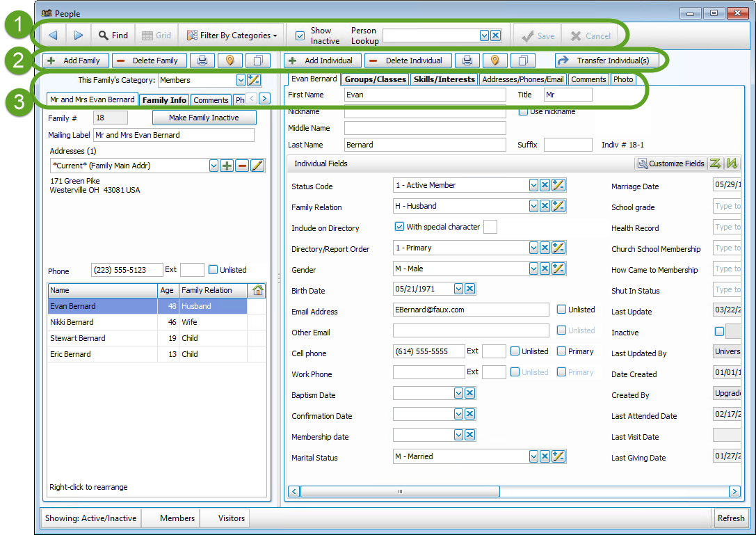Click Make Family Inactive button

pyautogui.click(x=204, y=118)
